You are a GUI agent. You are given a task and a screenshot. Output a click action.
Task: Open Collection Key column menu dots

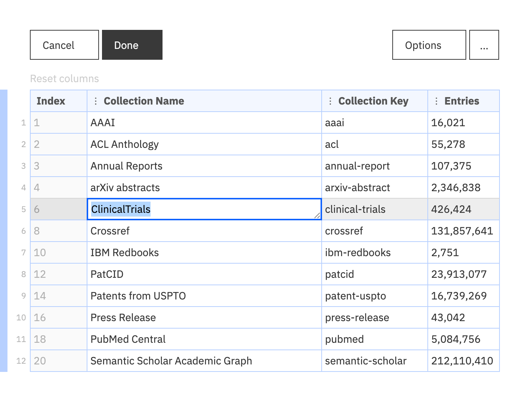pyautogui.click(x=330, y=101)
